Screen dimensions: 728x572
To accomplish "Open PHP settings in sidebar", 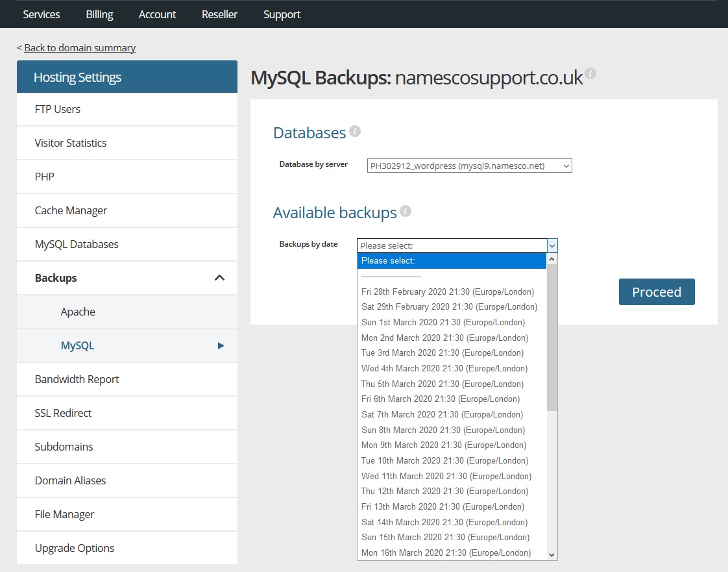I will [x=127, y=177].
